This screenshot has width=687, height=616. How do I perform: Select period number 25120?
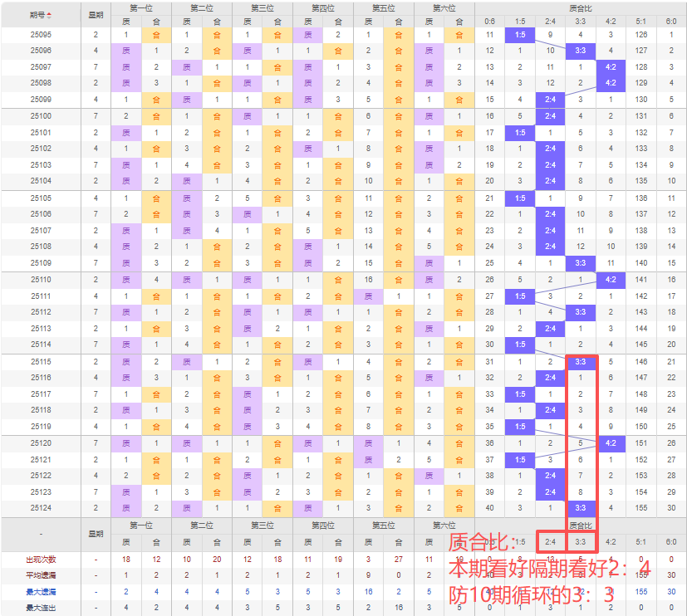pyautogui.click(x=41, y=443)
